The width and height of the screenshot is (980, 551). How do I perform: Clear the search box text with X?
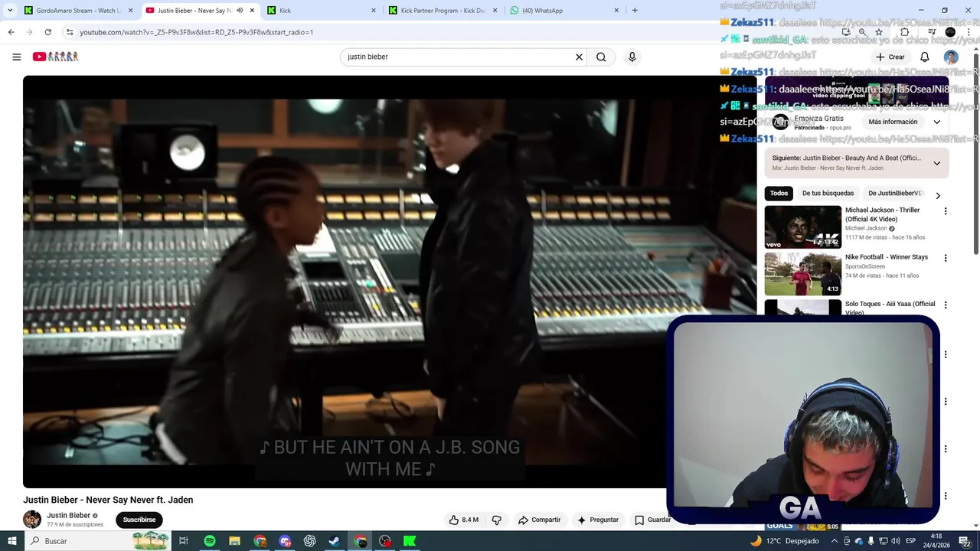tap(579, 57)
